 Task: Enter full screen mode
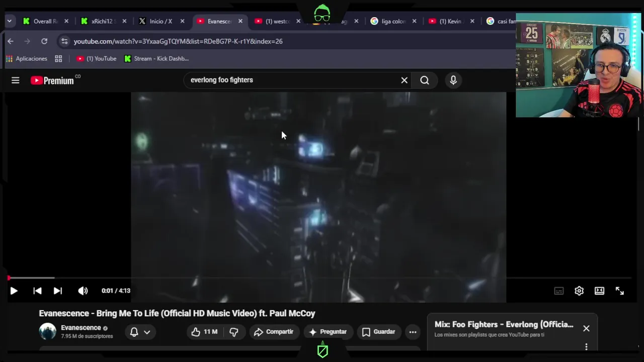pyautogui.click(x=620, y=291)
